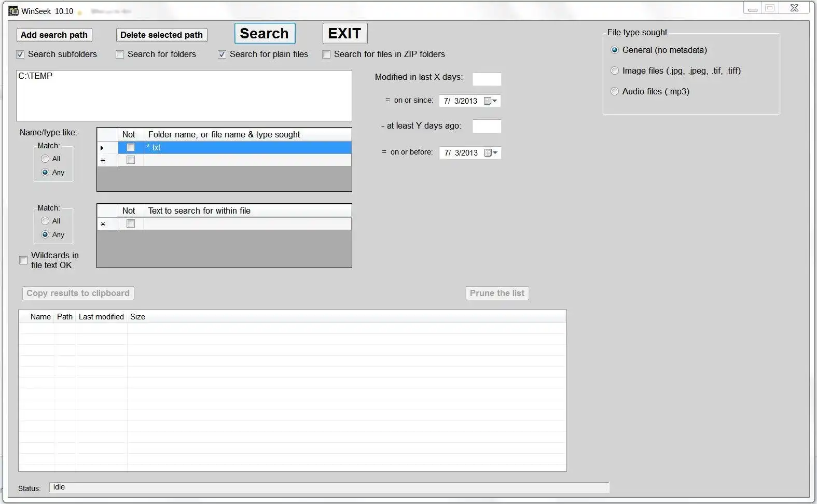Image resolution: width=817 pixels, height=504 pixels.
Task: Click Delete selected path button
Action: pos(161,35)
